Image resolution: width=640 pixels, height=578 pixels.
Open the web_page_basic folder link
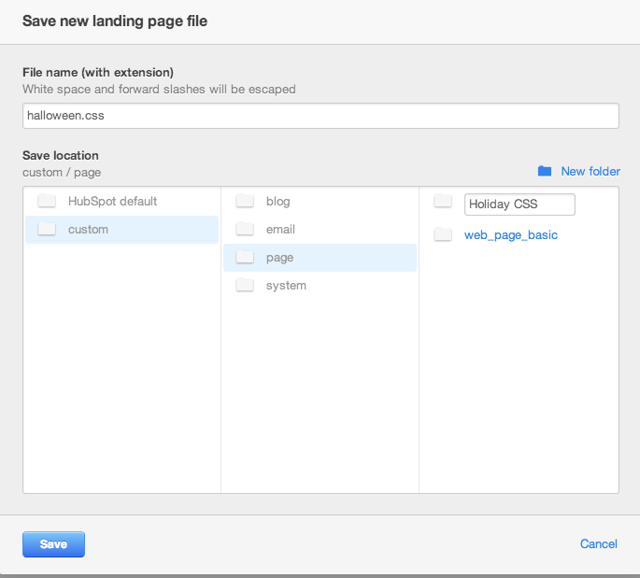click(x=511, y=235)
